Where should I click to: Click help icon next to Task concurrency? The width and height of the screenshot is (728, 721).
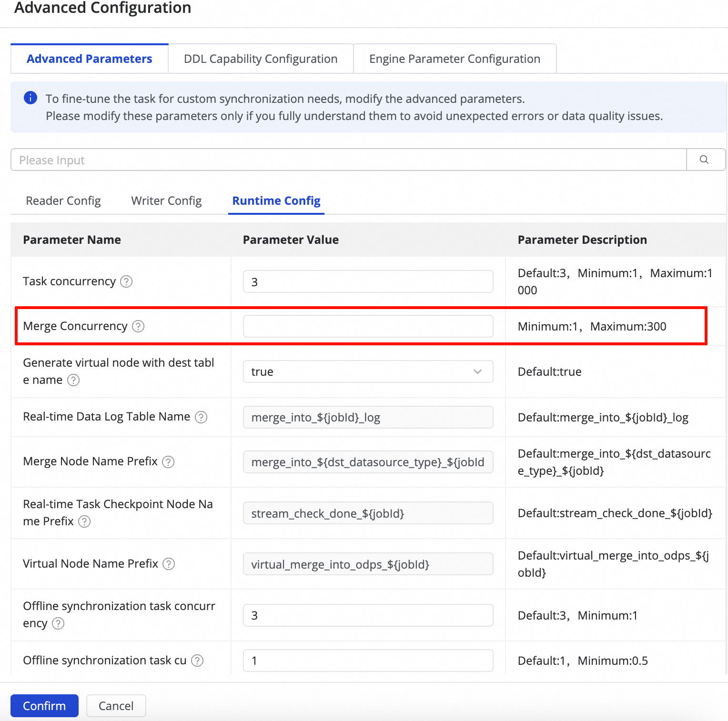point(126,281)
